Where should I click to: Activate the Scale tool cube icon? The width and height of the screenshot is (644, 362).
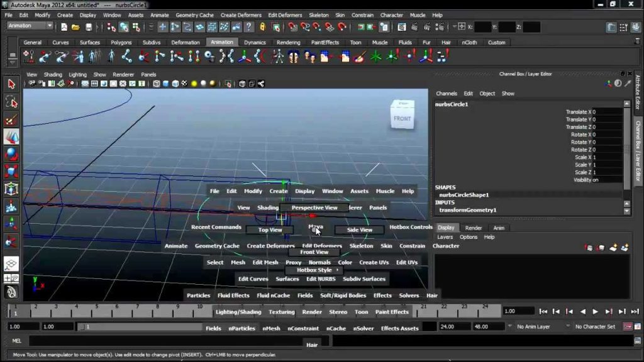click(x=11, y=172)
